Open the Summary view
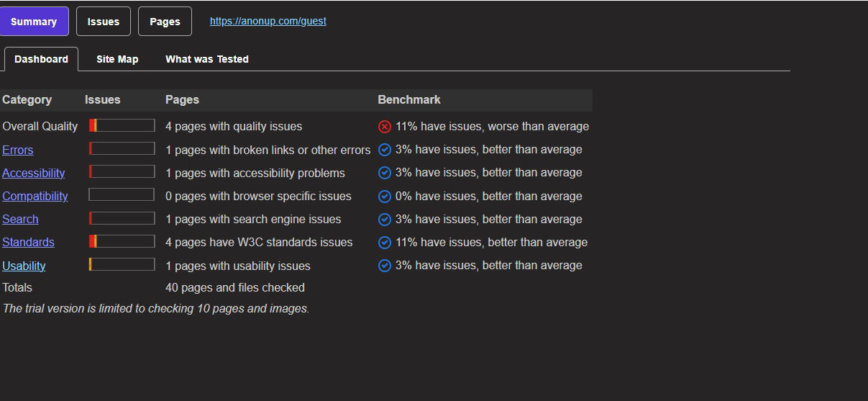This screenshot has height=401, width=868. click(x=34, y=22)
